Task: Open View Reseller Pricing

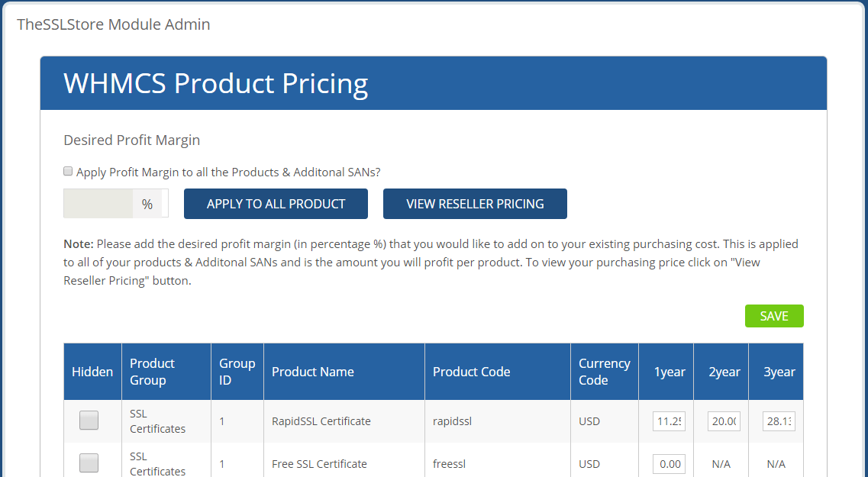Action: (x=475, y=204)
